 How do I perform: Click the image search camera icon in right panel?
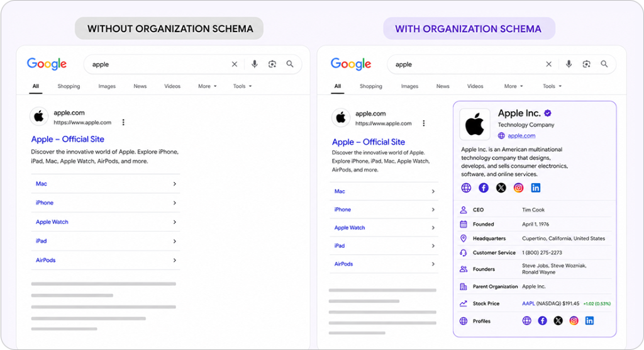(x=587, y=64)
